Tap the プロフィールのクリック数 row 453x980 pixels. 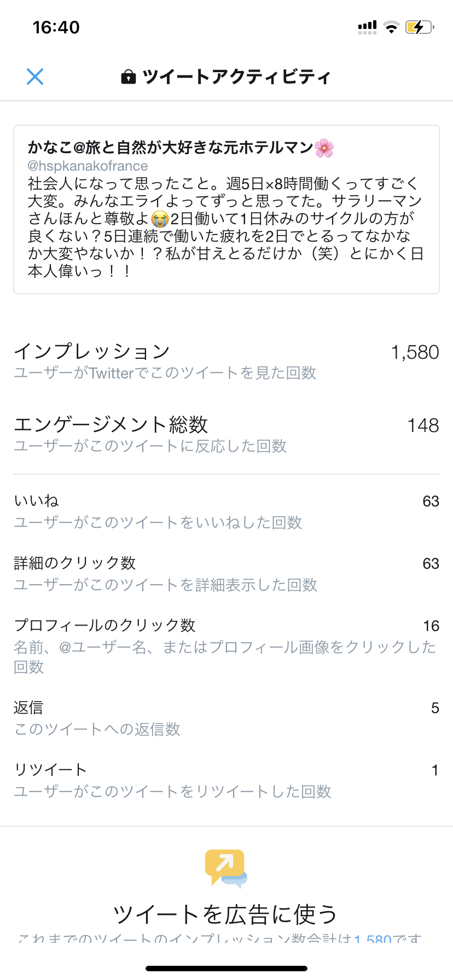coord(226,645)
